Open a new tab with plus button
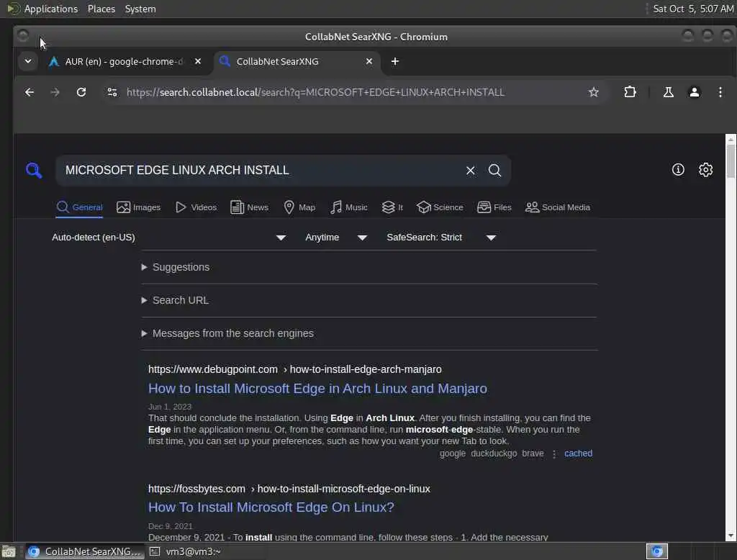737x560 pixels. [395, 62]
